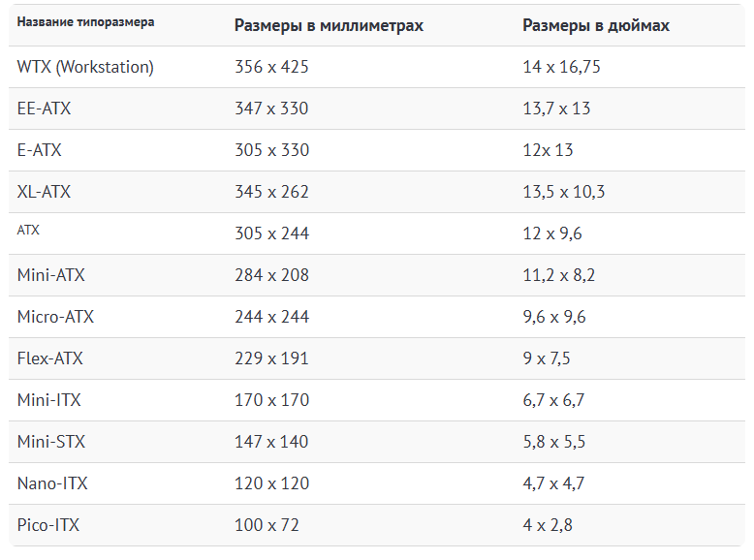Image resolution: width=754 pixels, height=560 pixels.
Task: Click the Micro-ATX name cell
Action: pos(55,317)
